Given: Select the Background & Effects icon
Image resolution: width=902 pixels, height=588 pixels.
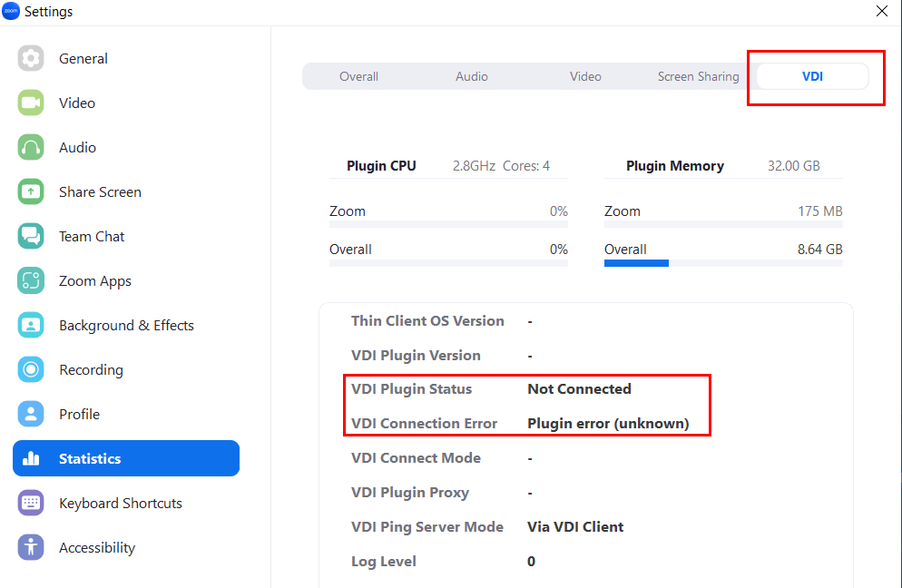Looking at the screenshot, I should pyautogui.click(x=31, y=326).
